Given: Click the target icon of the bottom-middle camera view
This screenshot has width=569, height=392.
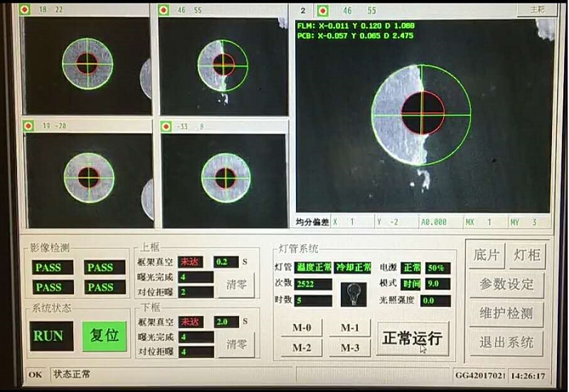Looking at the screenshot, I should click(166, 127).
